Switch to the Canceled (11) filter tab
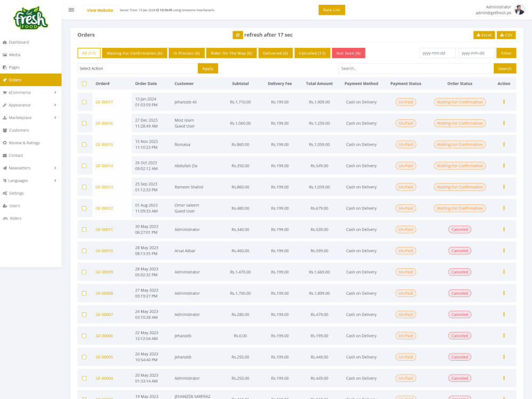 [x=312, y=53]
